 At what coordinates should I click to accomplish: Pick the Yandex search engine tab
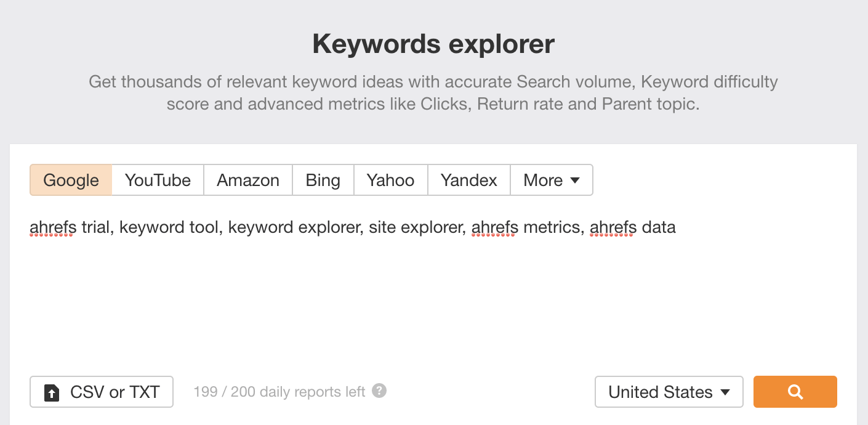[468, 180]
